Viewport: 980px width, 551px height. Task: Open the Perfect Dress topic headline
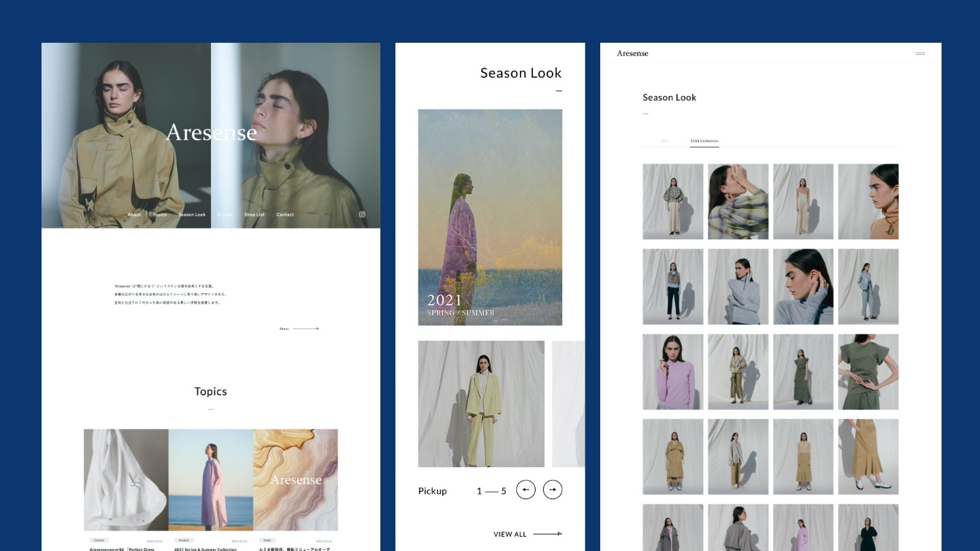point(122,549)
